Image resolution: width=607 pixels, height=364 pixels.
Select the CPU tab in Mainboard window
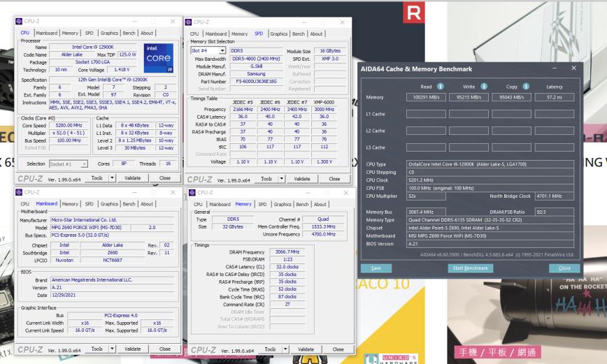(x=24, y=204)
